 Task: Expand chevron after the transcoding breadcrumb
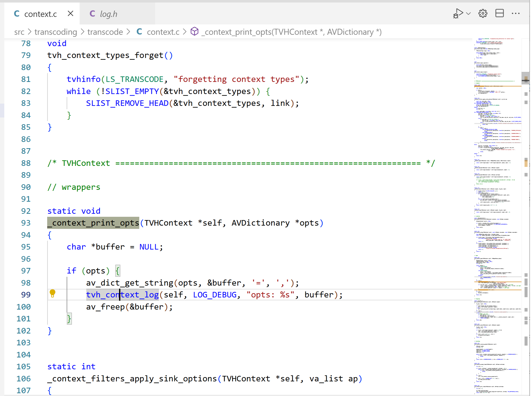(82, 32)
